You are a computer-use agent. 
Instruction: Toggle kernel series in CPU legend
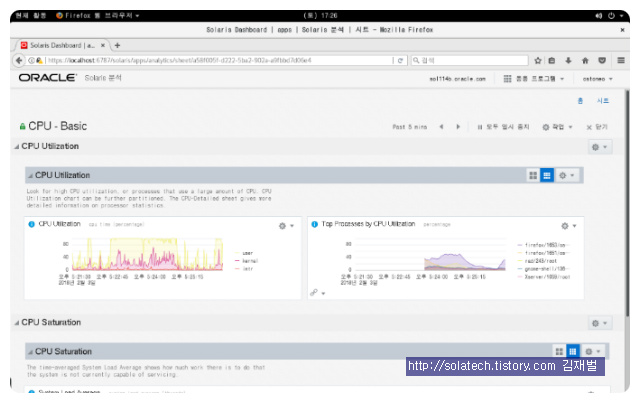[247, 261]
